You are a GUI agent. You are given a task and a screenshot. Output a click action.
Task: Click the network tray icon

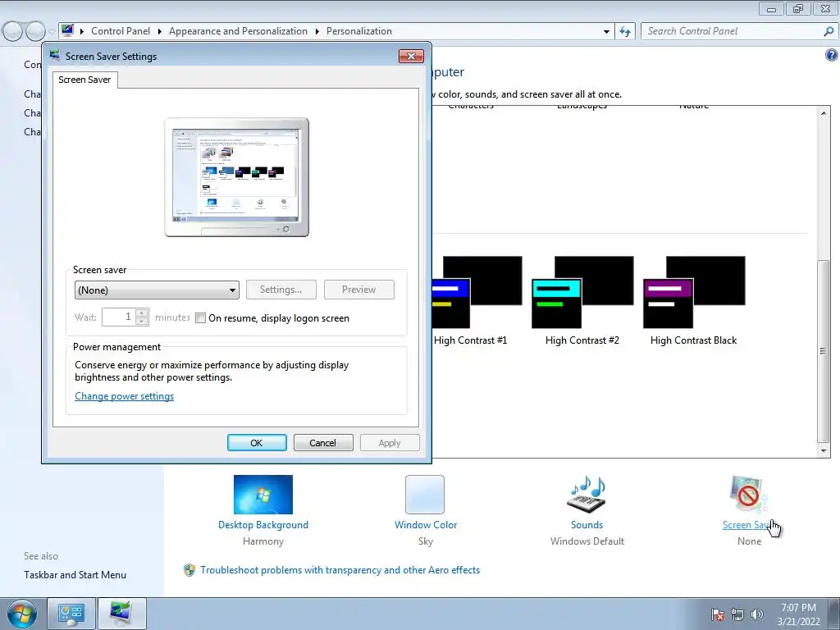click(x=737, y=614)
